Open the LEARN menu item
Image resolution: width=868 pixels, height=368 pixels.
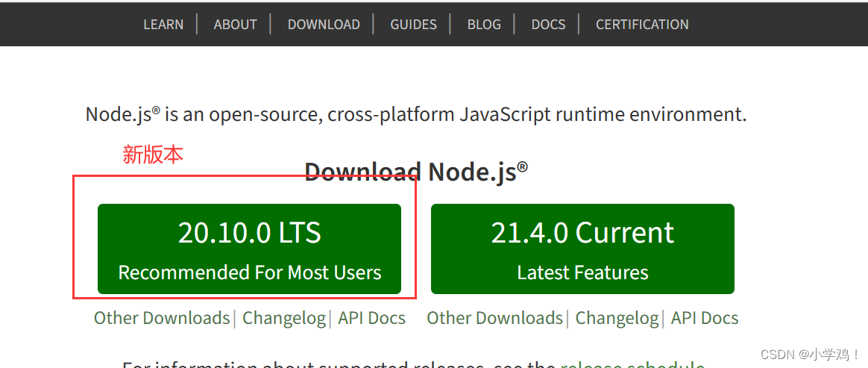[163, 25]
